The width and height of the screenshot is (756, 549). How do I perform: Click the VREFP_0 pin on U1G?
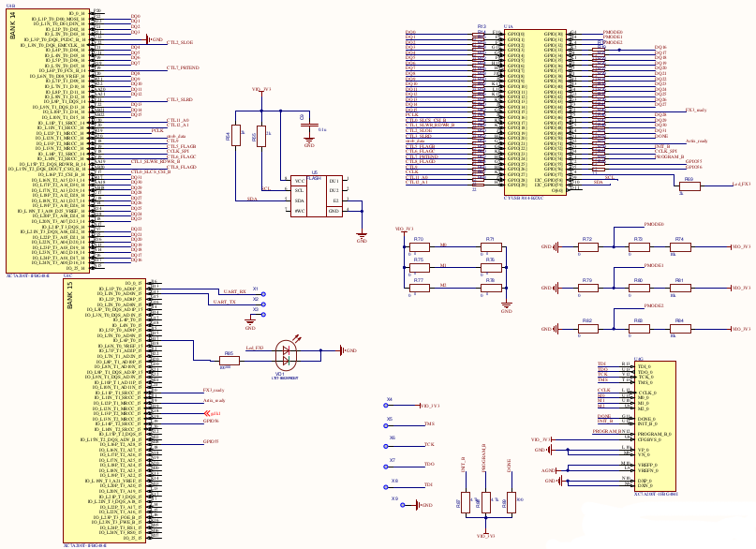pyautogui.click(x=647, y=465)
